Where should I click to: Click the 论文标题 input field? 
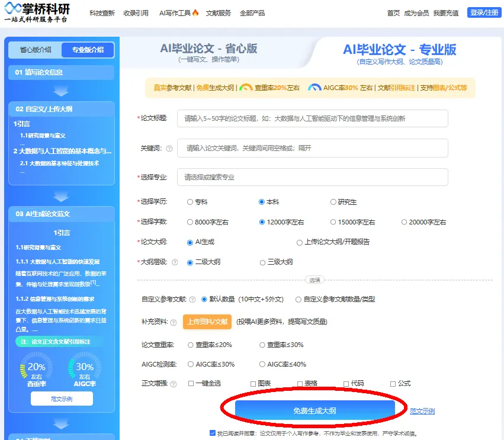coord(312,118)
